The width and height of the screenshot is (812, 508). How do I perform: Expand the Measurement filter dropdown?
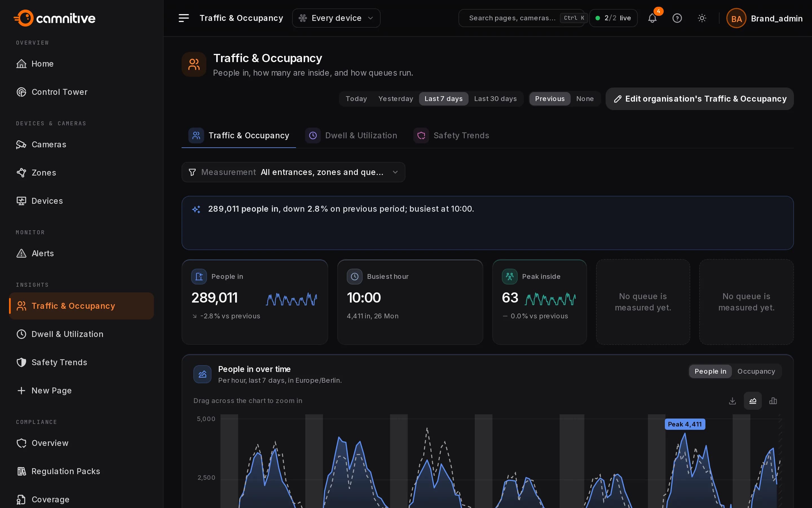click(x=293, y=172)
